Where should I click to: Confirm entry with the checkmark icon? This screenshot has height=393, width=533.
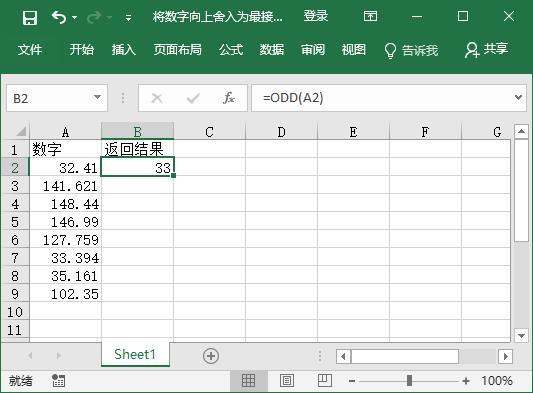click(x=193, y=99)
